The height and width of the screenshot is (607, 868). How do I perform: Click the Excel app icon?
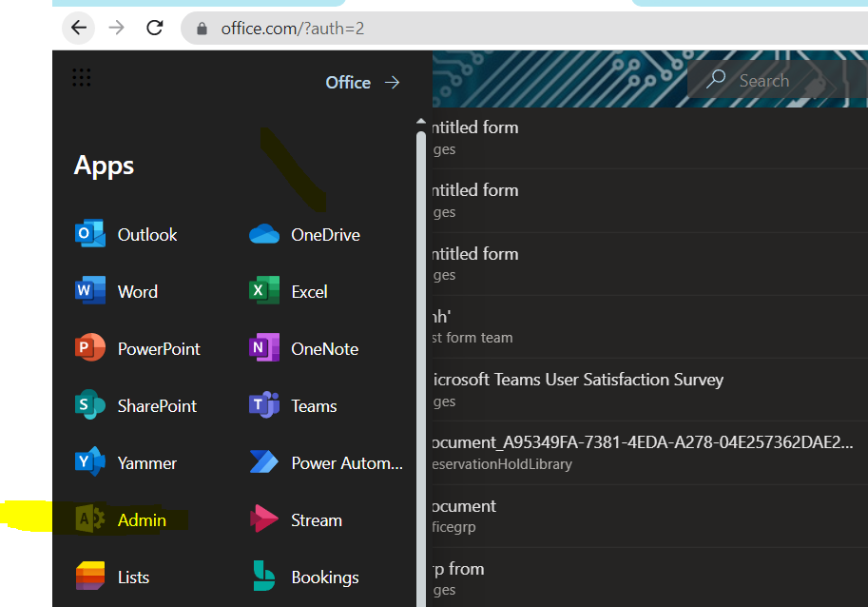264,291
